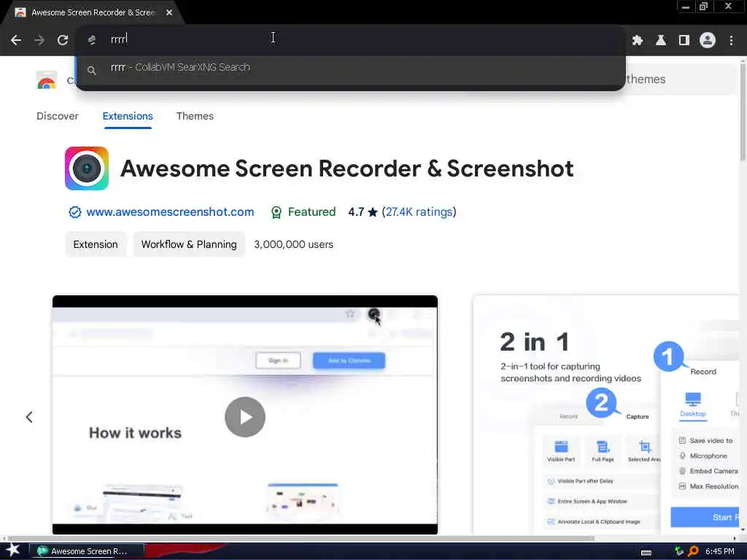Play the How it works video
The width and height of the screenshot is (747, 560).
tap(245, 417)
